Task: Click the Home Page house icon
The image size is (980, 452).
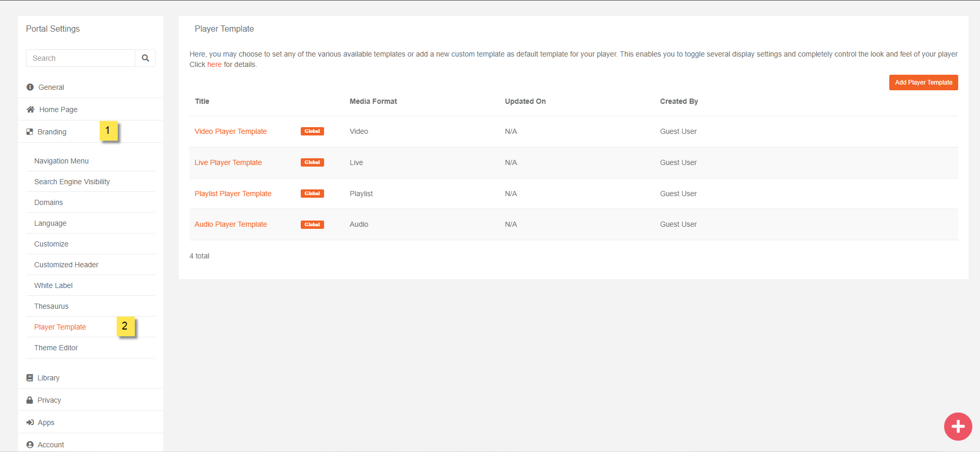Action: pos(31,109)
